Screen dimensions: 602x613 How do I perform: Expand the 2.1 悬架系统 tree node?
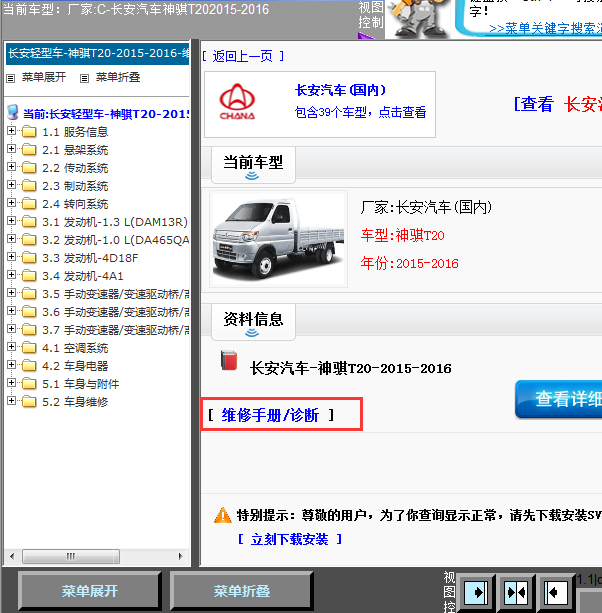(x=11, y=149)
